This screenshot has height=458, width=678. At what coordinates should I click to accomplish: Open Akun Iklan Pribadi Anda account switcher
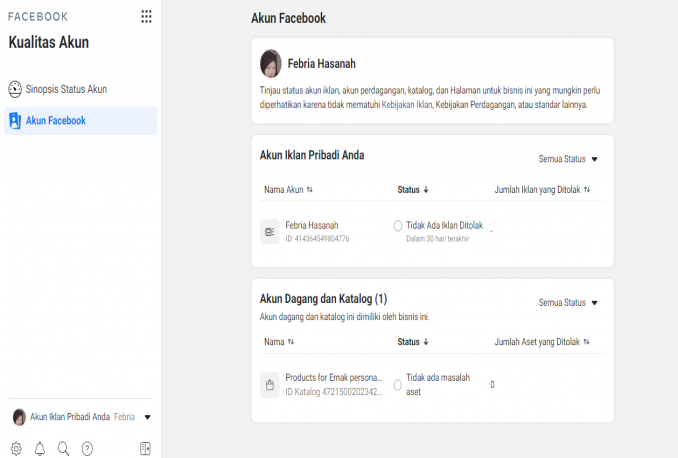click(80, 417)
